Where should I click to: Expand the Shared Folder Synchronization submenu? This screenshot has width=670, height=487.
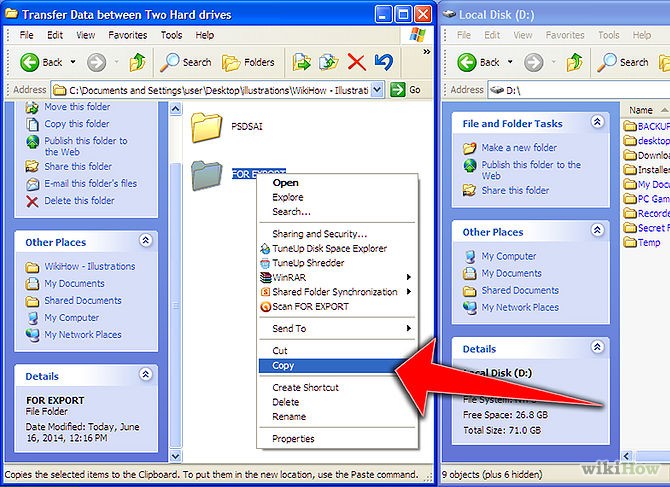tap(337, 292)
